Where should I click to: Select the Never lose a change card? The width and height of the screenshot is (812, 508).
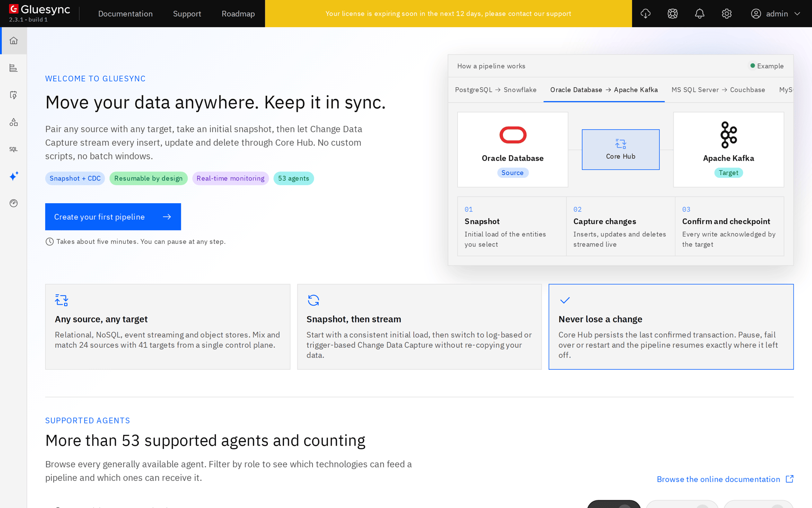671,326
